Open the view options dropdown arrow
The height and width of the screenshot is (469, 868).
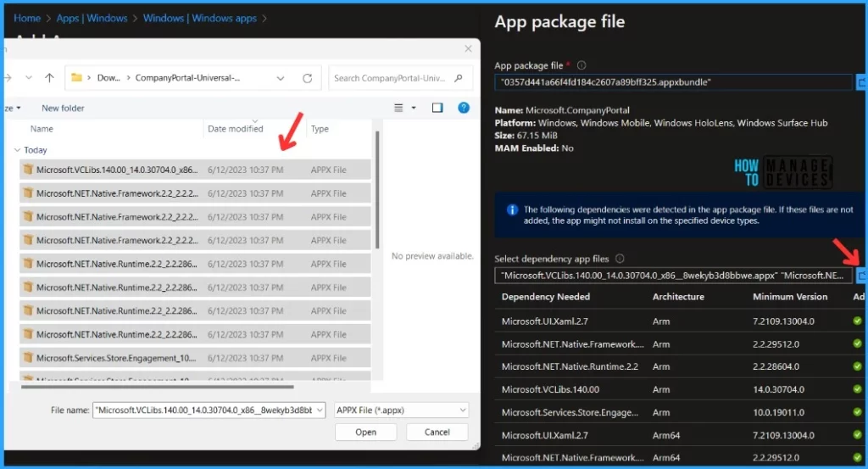[414, 108]
